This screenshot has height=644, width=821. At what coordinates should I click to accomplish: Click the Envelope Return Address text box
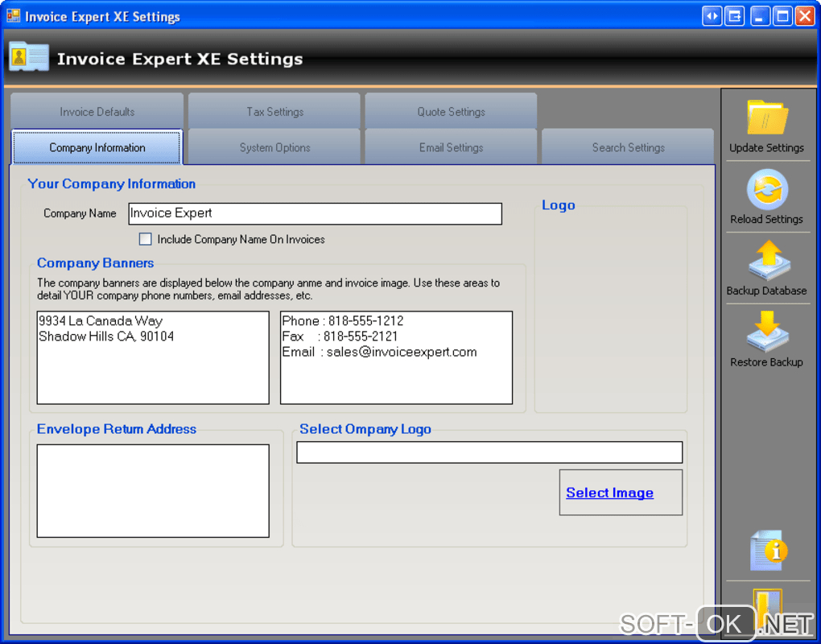coord(153,490)
